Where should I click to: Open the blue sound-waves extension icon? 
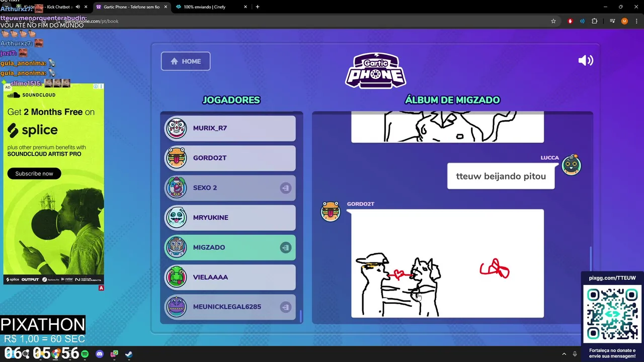582,21
